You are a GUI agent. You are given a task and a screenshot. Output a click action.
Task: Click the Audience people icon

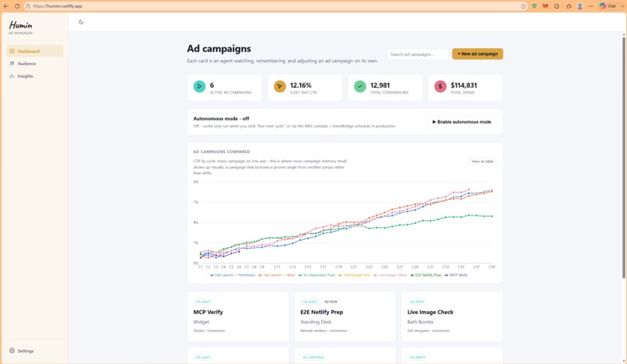pos(12,64)
